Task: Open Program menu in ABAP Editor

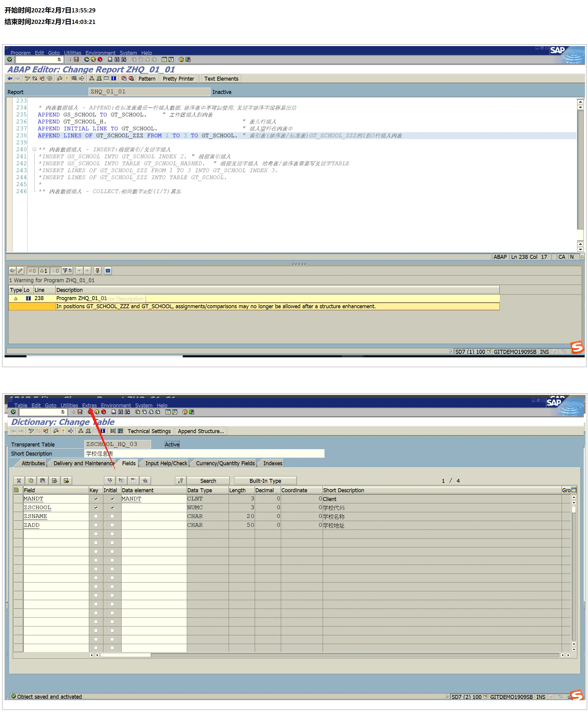Action: (x=20, y=53)
